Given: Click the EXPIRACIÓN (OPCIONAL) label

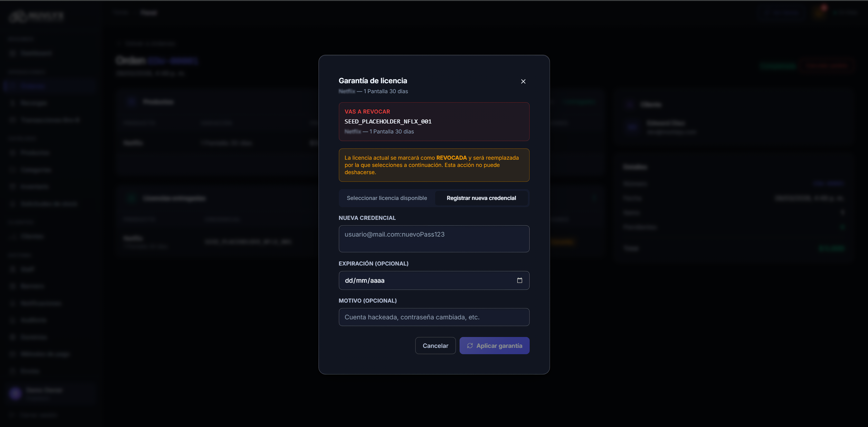Looking at the screenshot, I should [373, 263].
